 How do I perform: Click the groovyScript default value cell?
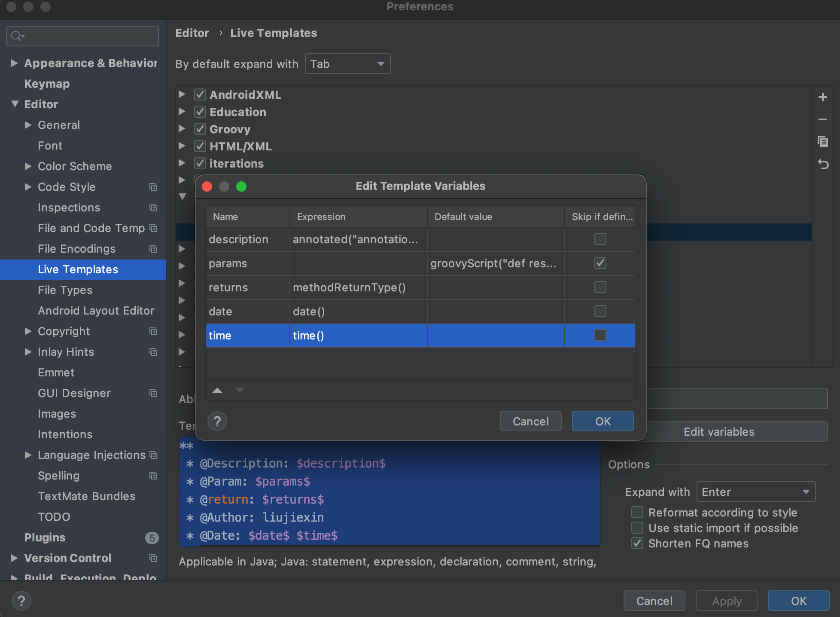(496, 263)
